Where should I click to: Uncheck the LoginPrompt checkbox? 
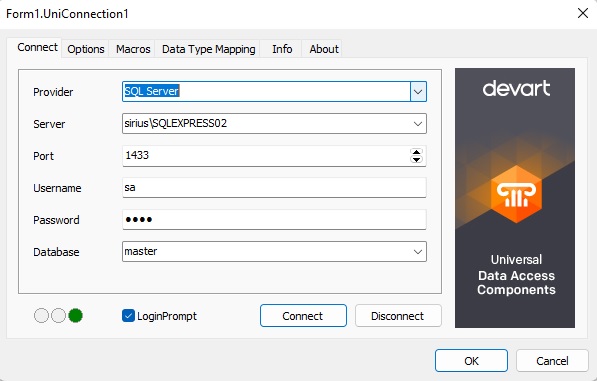coord(128,316)
